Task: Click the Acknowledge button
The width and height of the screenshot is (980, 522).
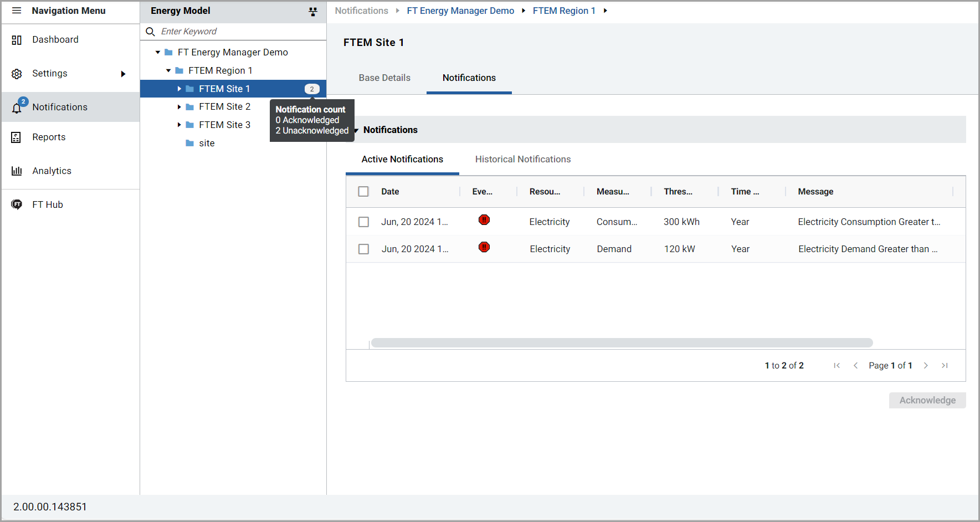Action: point(927,401)
